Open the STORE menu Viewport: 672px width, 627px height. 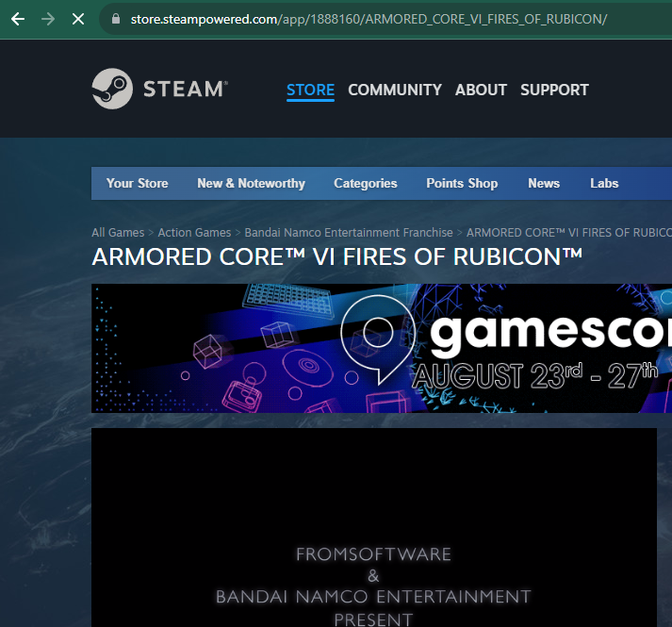click(310, 91)
